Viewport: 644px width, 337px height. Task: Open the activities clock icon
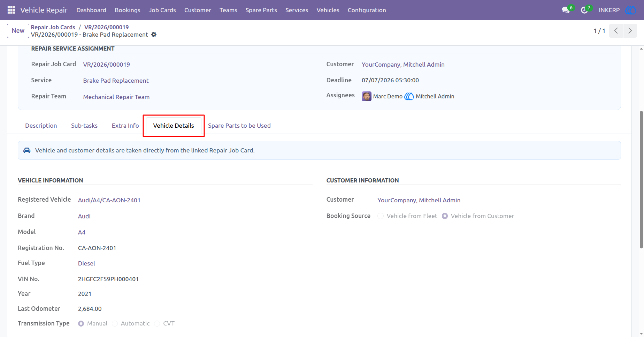coord(584,10)
